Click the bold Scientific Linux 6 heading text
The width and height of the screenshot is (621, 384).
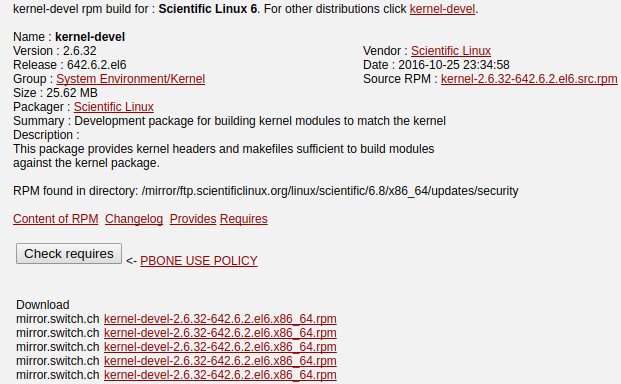208,9
